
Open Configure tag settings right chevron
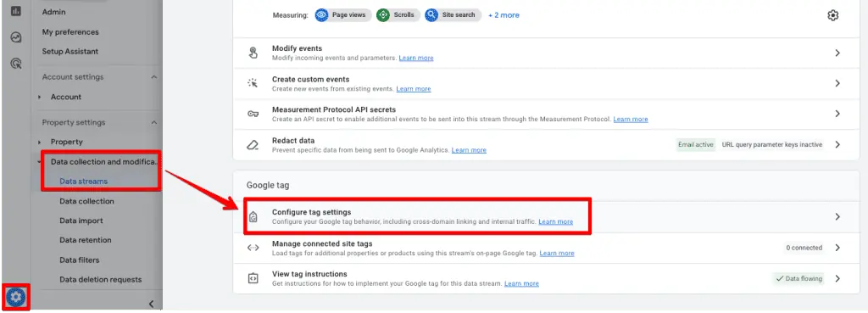[x=837, y=216]
